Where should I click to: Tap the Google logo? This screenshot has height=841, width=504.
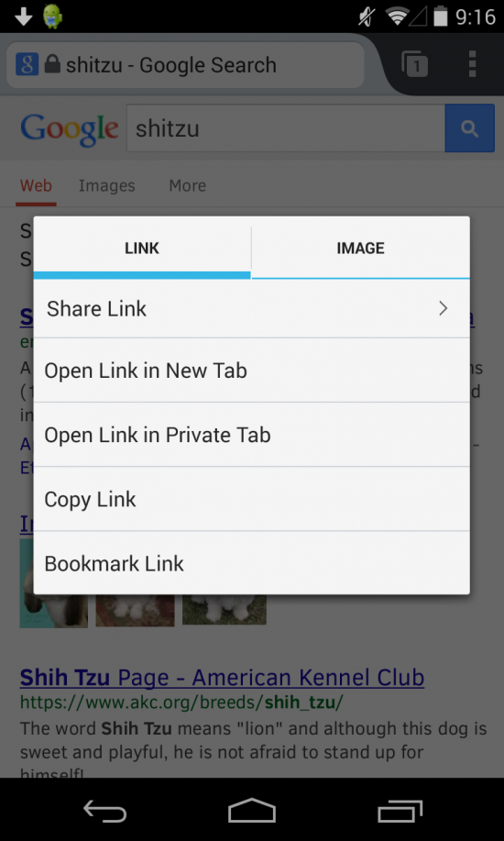tap(69, 129)
